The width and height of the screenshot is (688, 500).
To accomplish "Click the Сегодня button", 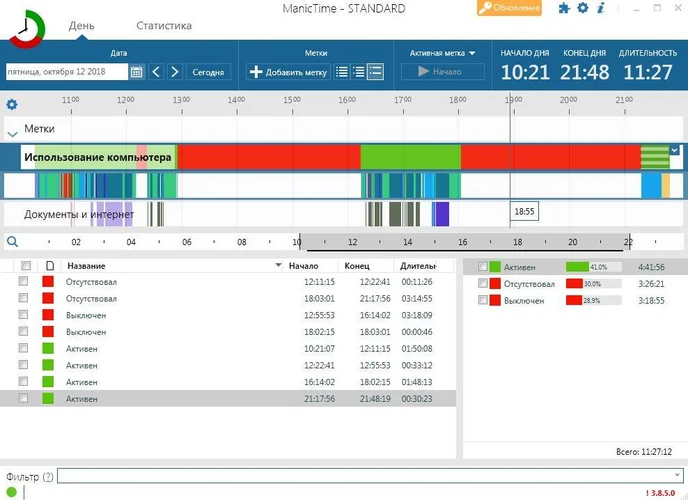I will [x=208, y=72].
